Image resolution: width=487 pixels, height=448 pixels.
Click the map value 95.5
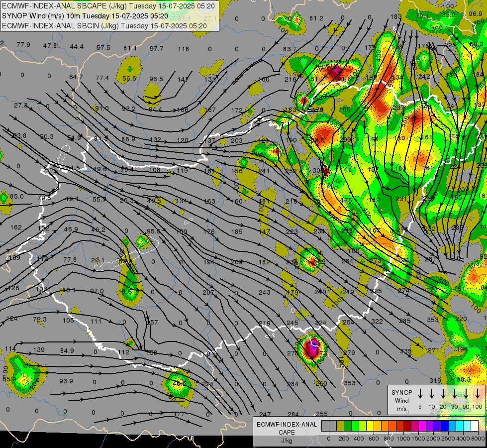pyautogui.click(x=153, y=231)
